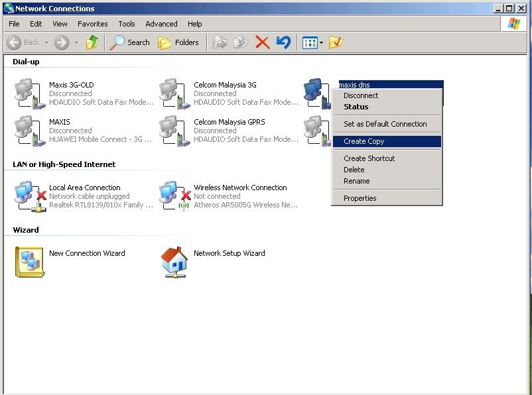Choose Set as Default Connection

[x=387, y=124]
